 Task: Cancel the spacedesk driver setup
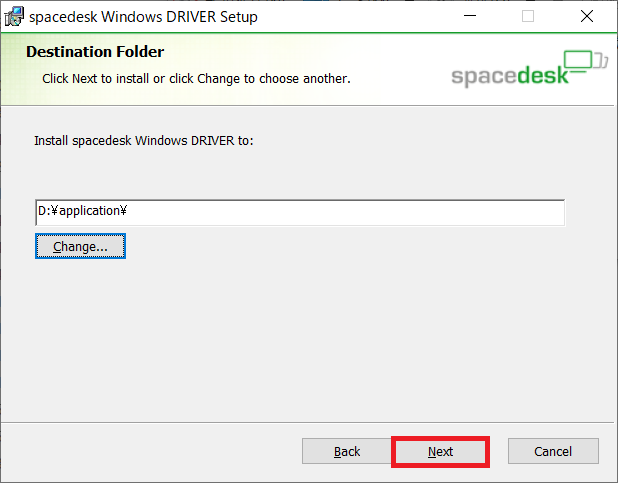553,451
